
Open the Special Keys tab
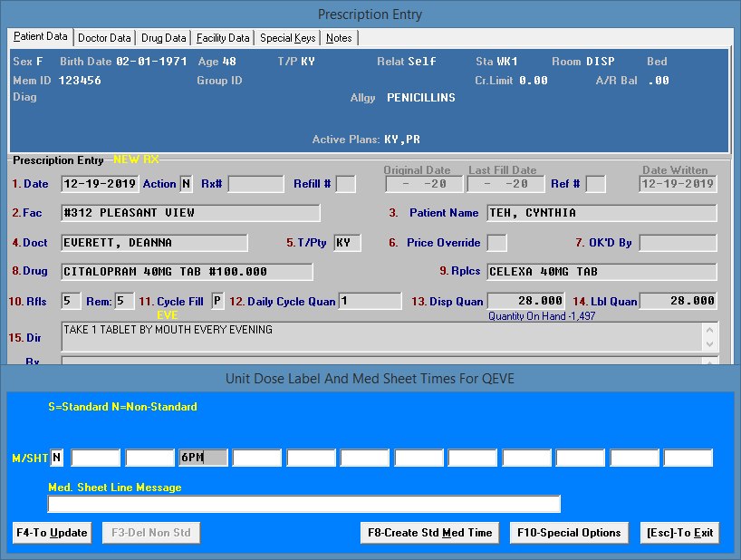pyautogui.click(x=288, y=38)
